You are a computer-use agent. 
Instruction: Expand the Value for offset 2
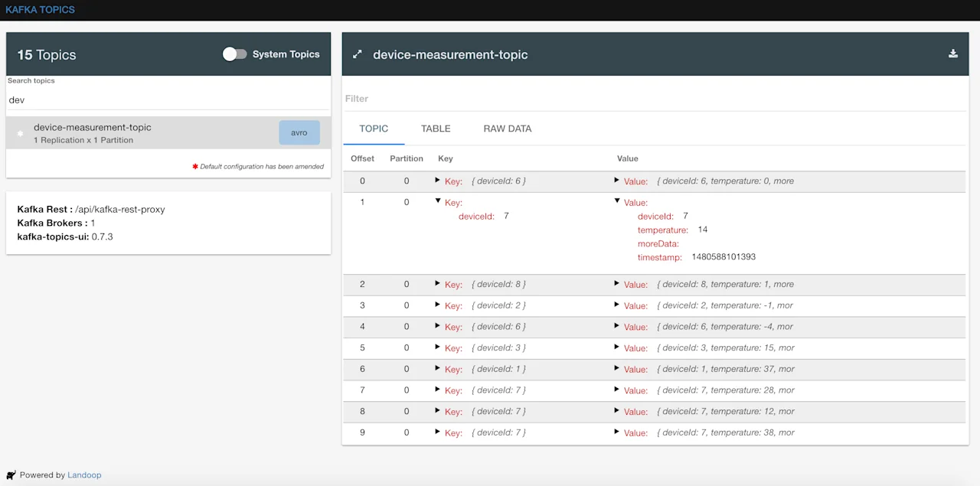pyautogui.click(x=616, y=282)
